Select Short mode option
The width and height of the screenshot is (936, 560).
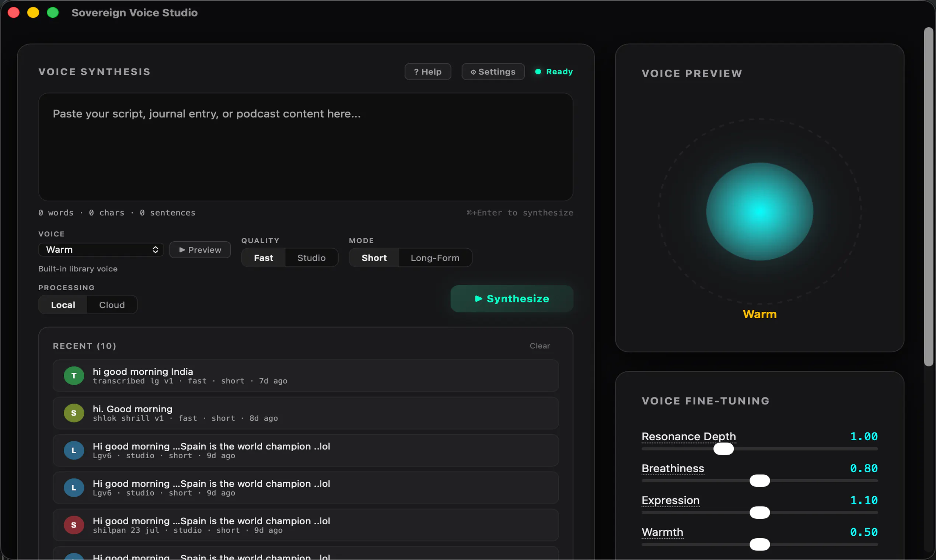374,258
